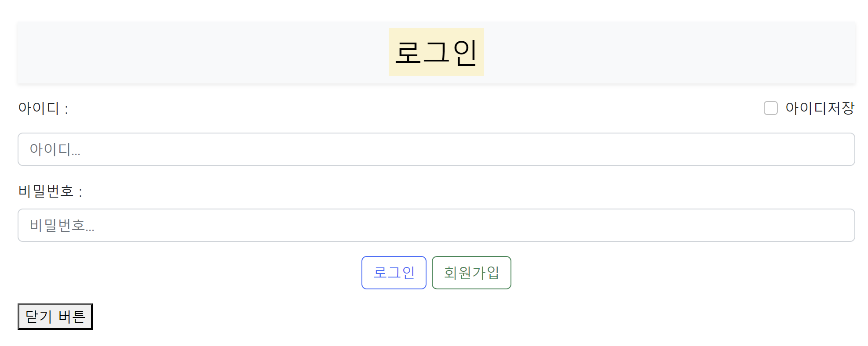Open registration using the 회원가입 button
The width and height of the screenshot is (868, 346).
click(471, 273)
